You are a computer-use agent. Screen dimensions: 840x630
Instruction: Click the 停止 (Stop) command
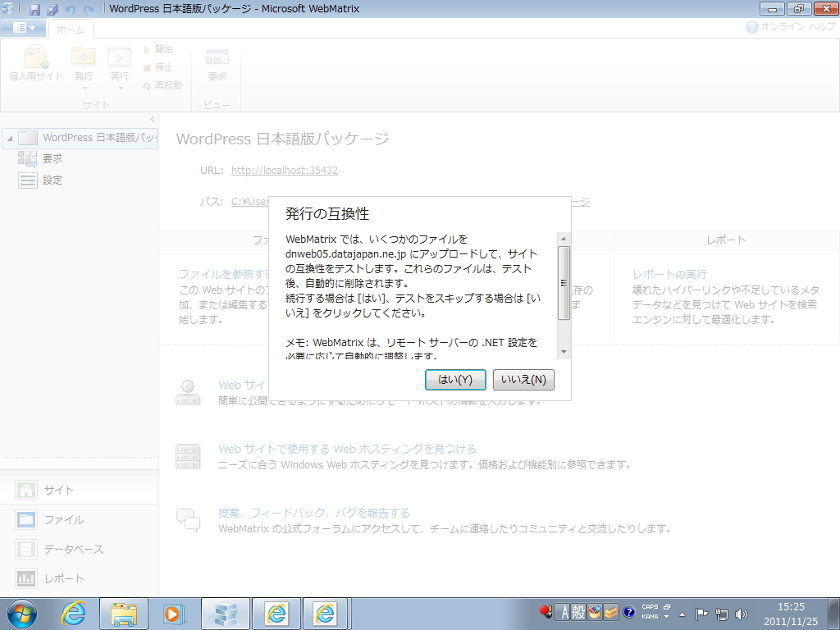pyautogui.click(x=158, y=67)
